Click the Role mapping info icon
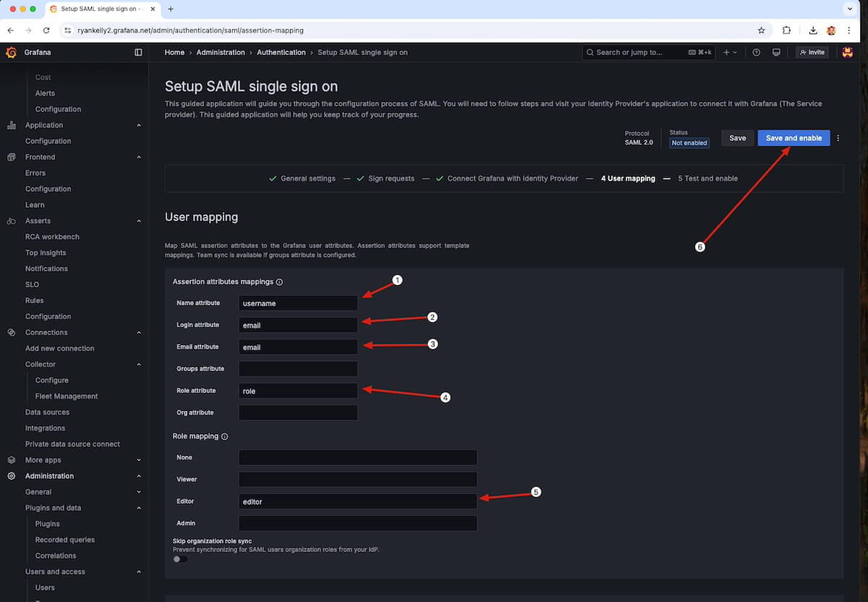Image resolution: width=868 pixels, height=602 pixels. click(224, 437)
